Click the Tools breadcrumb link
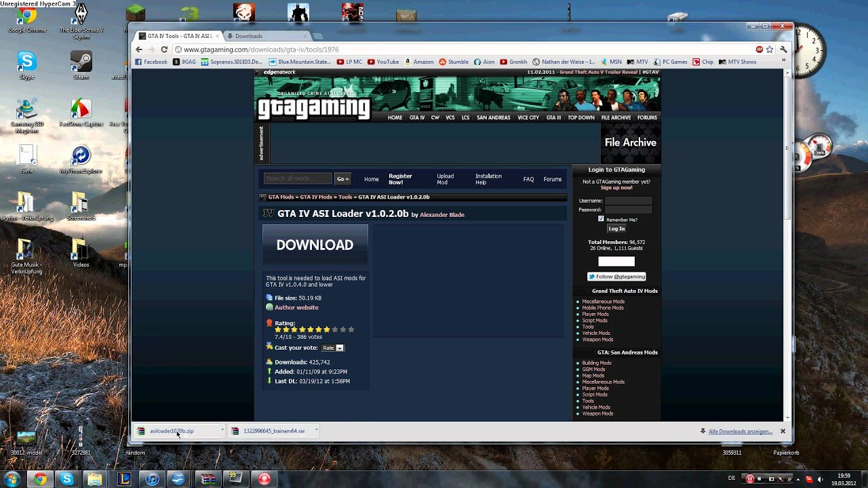Viewport: 868px width, 488px height. [x=345, y=197]
